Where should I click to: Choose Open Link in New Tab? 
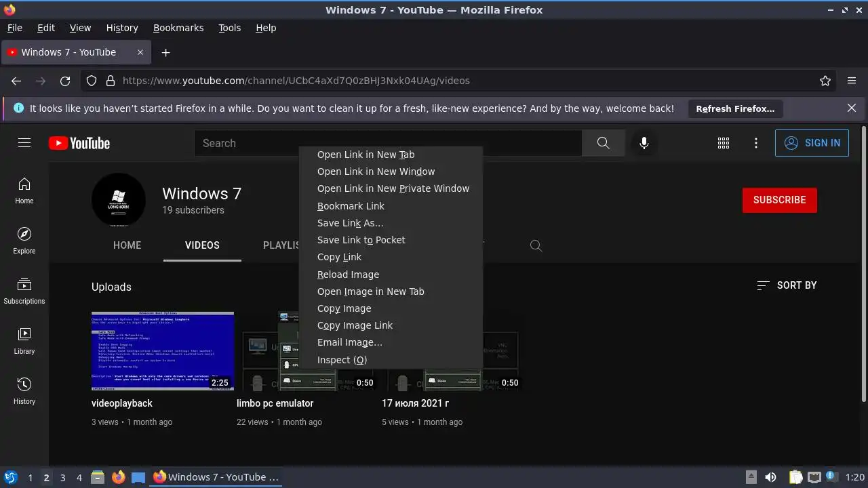click(x=391, y=155)
